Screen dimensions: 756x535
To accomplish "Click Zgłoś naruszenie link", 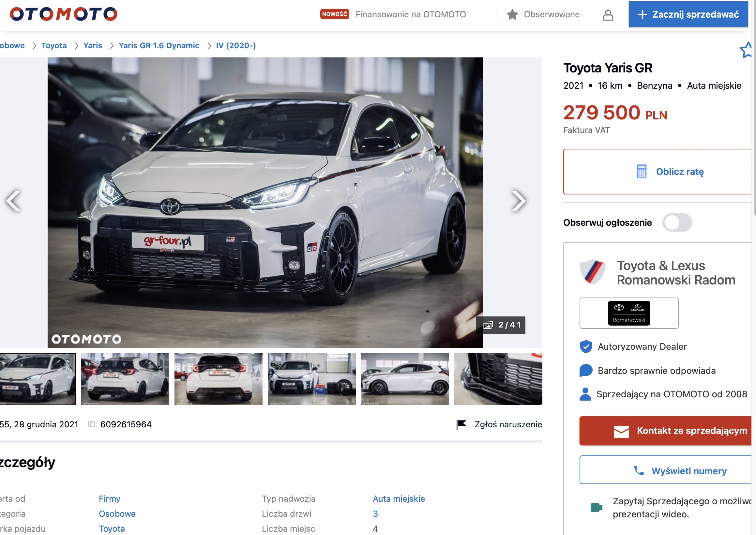I will click(x=508, y=424).
